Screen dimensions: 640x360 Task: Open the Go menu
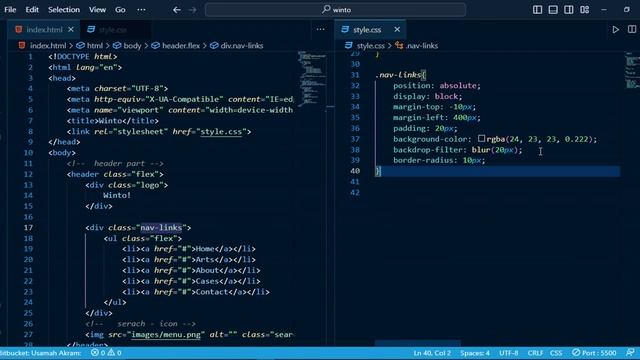pyautogui.click(x=120, y=9)
